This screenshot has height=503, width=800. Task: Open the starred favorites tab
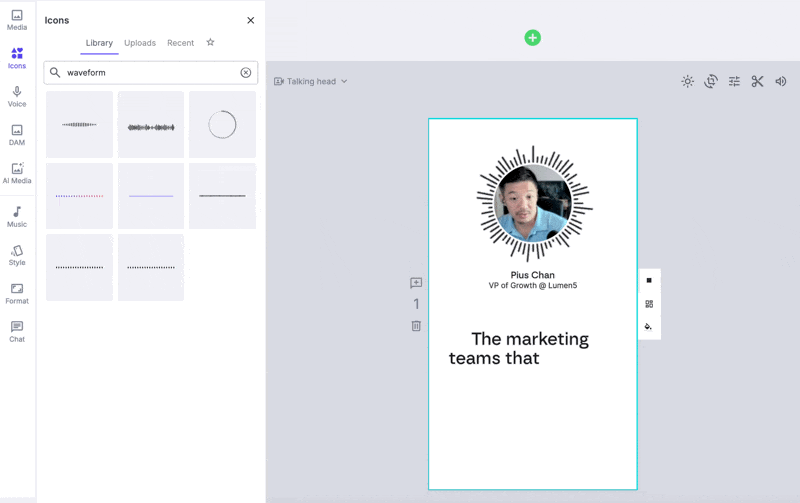point(210,43)
